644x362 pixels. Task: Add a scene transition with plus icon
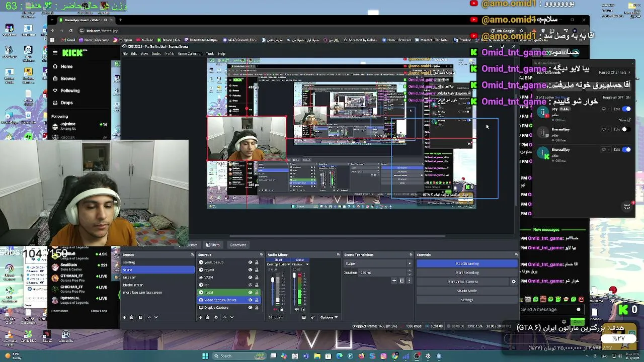point(394,281)
